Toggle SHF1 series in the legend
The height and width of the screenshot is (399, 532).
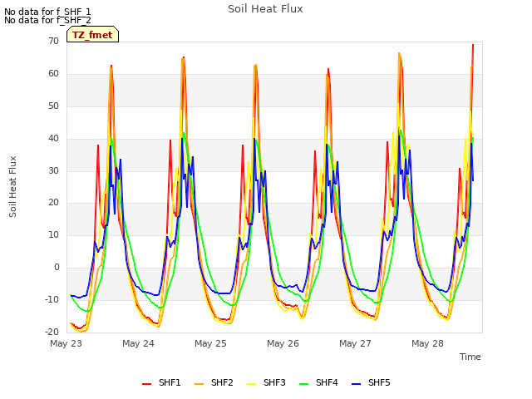pyautogui.click(x=161, y=382)
